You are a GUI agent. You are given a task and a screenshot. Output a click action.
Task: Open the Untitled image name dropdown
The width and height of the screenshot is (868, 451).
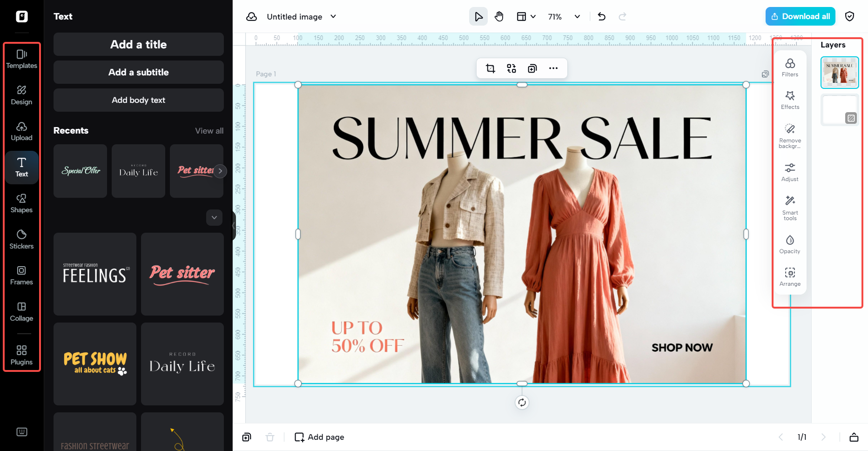click(x=333, y=17)
